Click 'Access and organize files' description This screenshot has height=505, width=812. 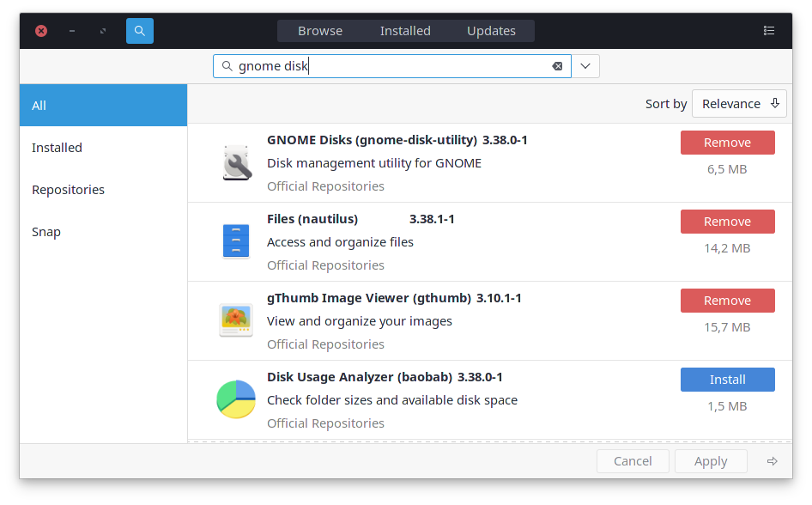[x=340, y=242]
